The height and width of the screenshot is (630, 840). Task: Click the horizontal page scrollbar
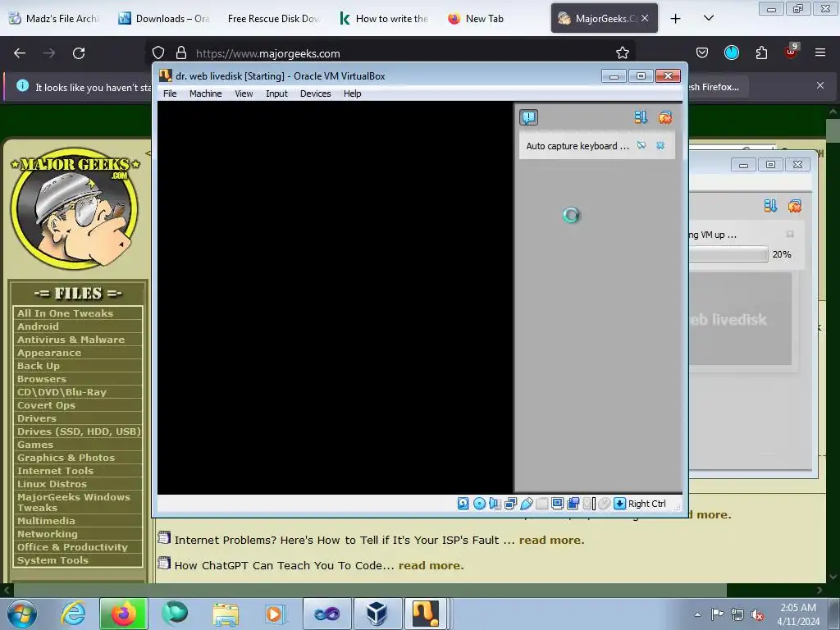(x=370, y=591)
